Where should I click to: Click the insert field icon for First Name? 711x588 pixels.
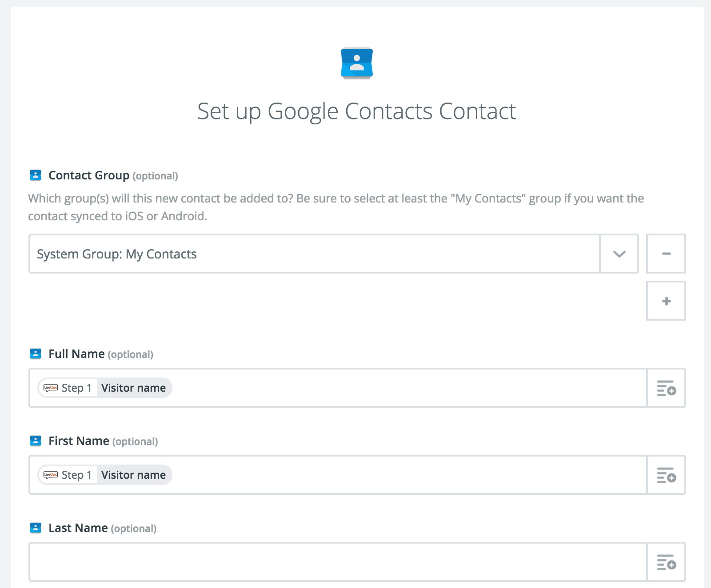[666, 475]
